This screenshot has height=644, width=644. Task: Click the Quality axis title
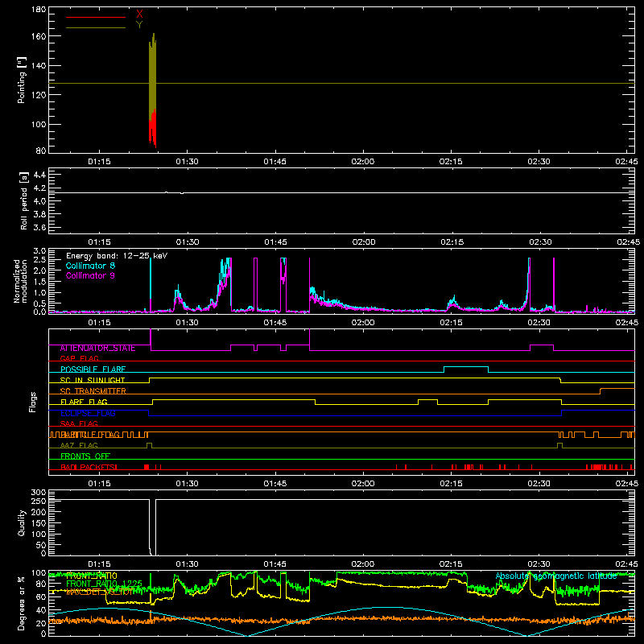pyautogui.click(x=22, y=522)
